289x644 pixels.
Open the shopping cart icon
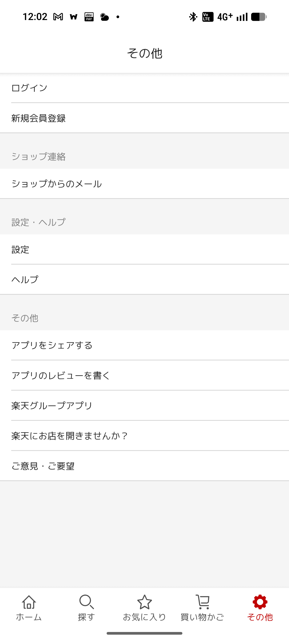203,602
